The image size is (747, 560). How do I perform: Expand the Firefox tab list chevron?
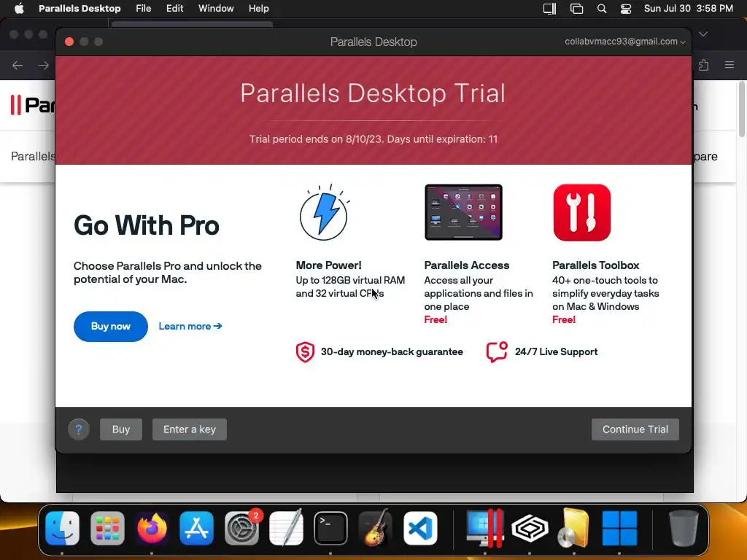703,34
